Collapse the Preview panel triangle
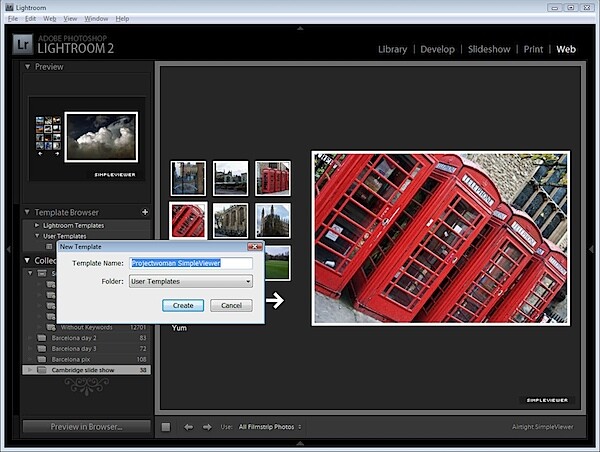The image size is (600, 452). 27,66
